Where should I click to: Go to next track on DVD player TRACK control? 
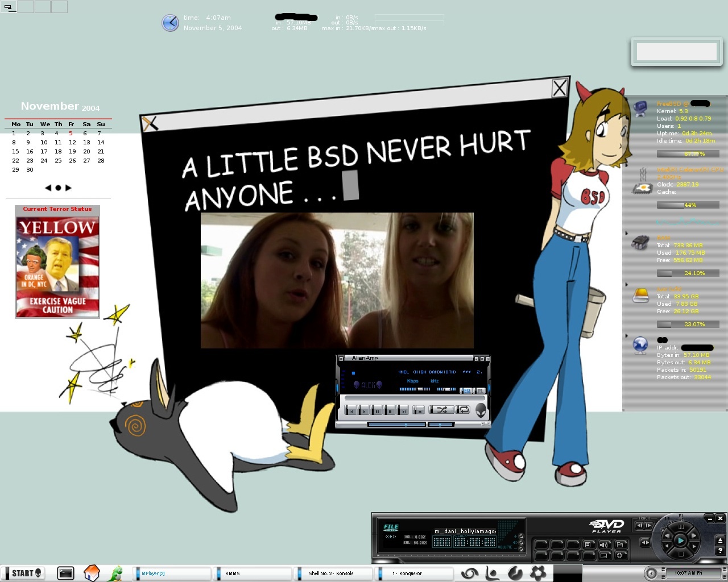(648, 526)
